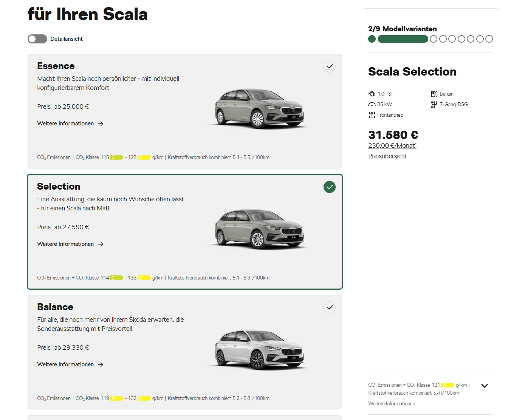Image resolution: width=525 pixels, height=420 pixels.
Task: Select the Essence trim checkmark
Action: point(330,66)
